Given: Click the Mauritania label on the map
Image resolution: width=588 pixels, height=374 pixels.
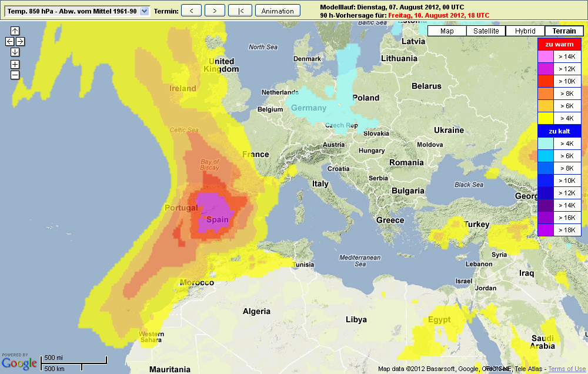Looking at the screenshot, I should pyautogui.click(x=170, y=369).
